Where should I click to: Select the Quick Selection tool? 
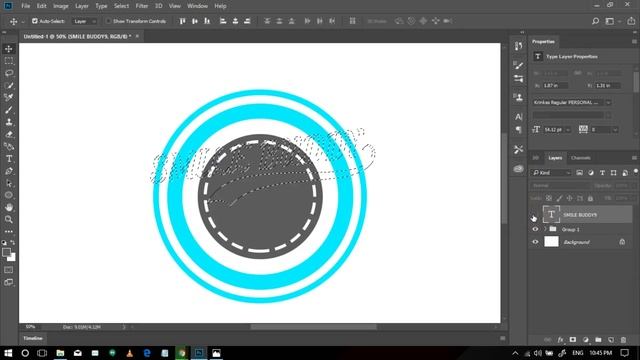point(9,85)
